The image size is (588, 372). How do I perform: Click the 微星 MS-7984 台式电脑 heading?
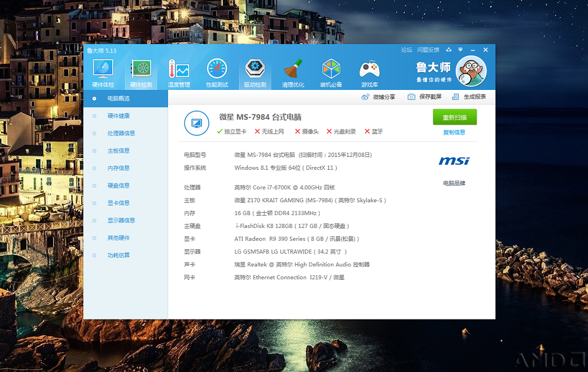point(260,117)
